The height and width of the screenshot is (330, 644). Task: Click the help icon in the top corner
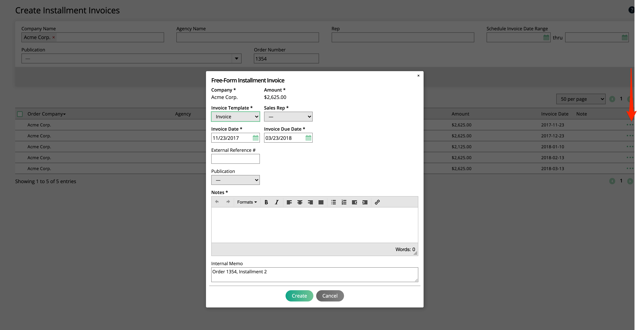[632, 10]
